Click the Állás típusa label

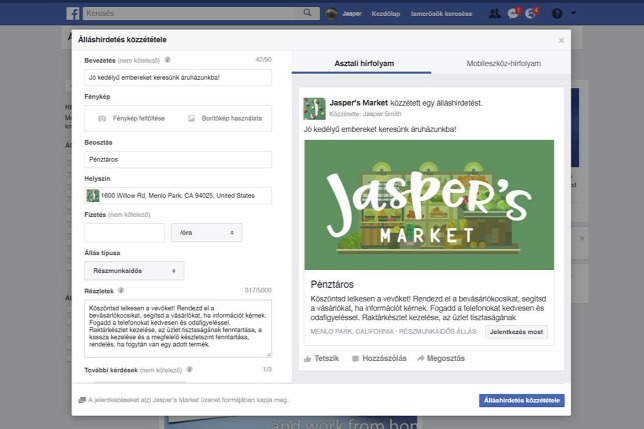pyautogui.click(x=102, y=253)
